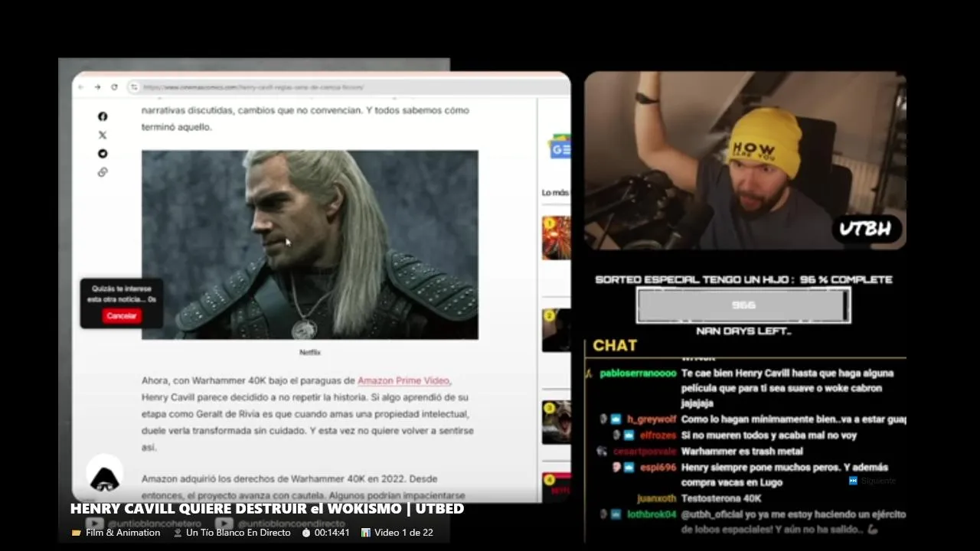This screenshot has width=980, height=551.
Task: Click the 'Lo más' sidebar heading
Action: (x=555, y=193)
